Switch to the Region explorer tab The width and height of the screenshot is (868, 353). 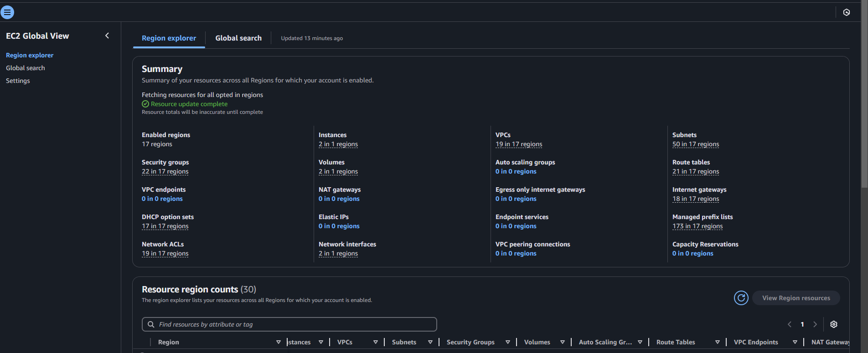(x=169, y=38)
